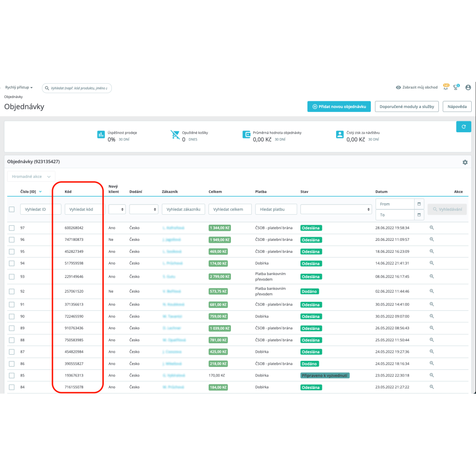
Task: View order 97 details magnifier icon
Action: [x=432, y=228]
